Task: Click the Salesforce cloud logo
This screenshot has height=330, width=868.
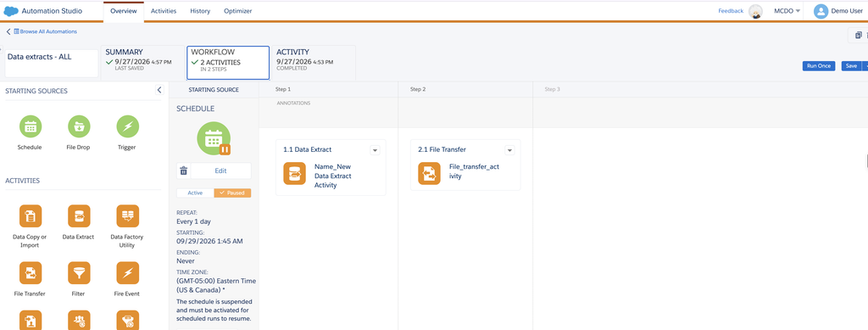Action: [11, 11]
